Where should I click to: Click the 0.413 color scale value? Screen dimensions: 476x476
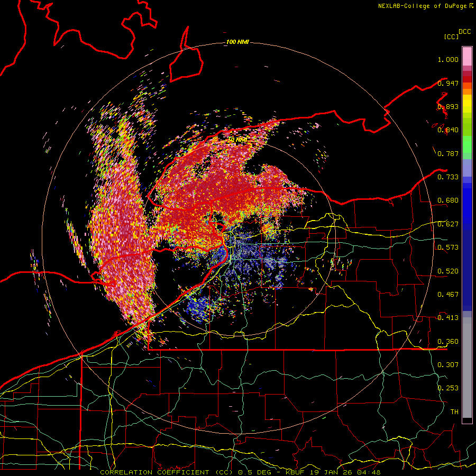point(448,318)
